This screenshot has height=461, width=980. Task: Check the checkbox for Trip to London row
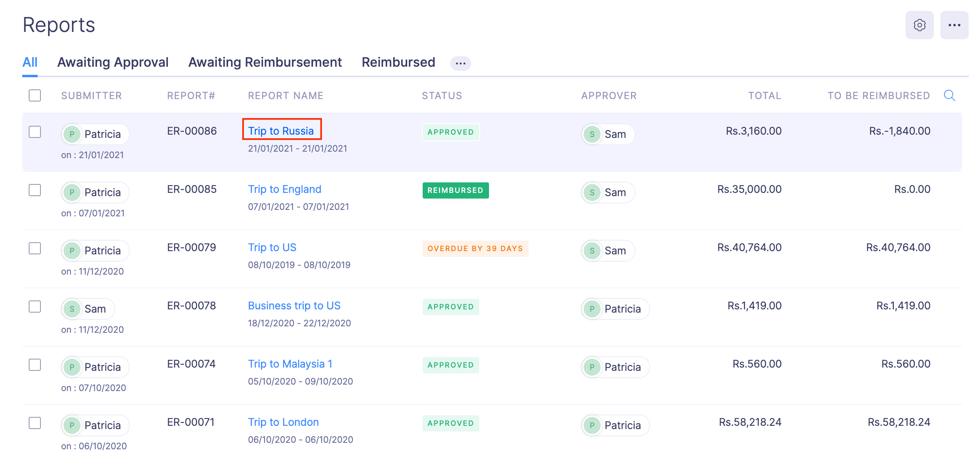34,423
